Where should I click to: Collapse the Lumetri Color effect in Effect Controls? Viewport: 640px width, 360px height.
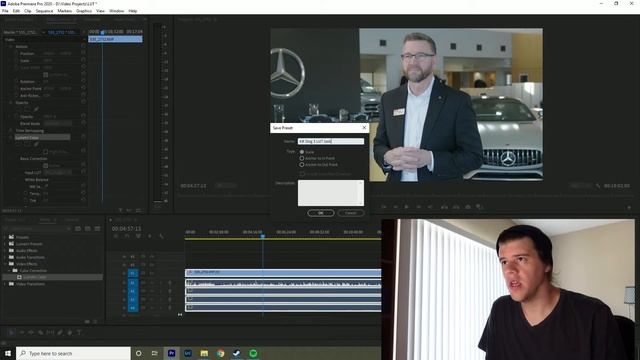click(x=11, y=138)
